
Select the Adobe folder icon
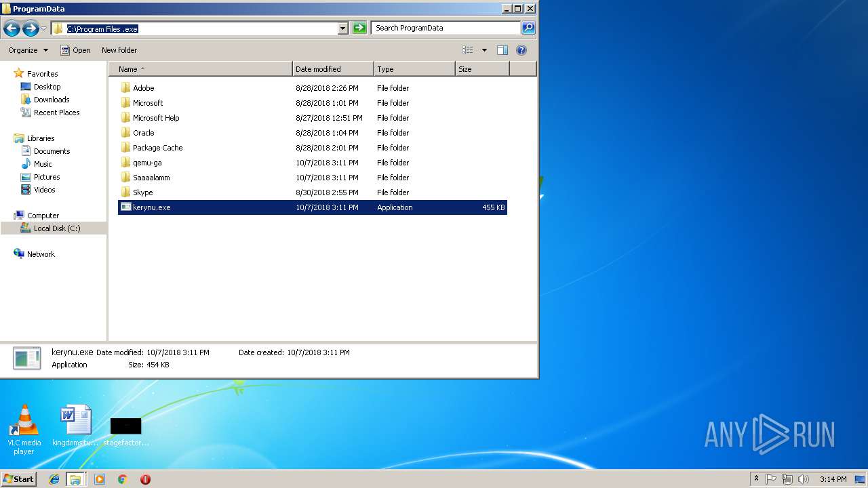[125, 88]
